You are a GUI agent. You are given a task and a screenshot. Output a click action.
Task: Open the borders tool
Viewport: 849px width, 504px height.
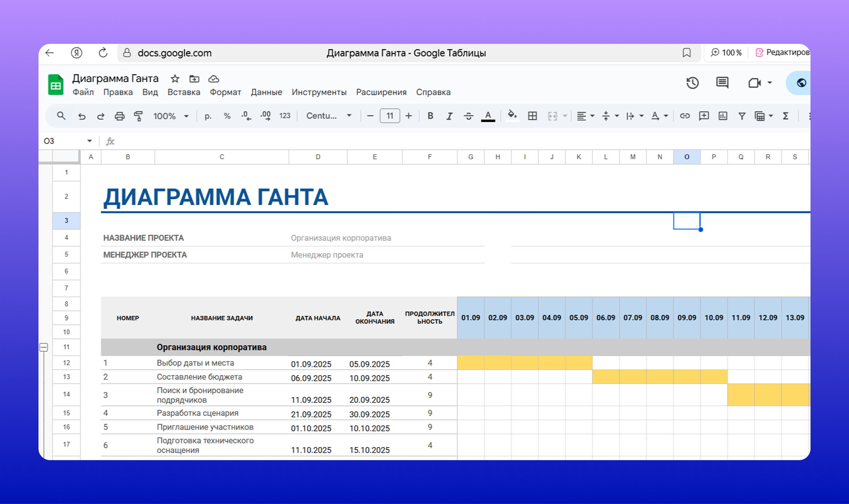click(532, 116)
